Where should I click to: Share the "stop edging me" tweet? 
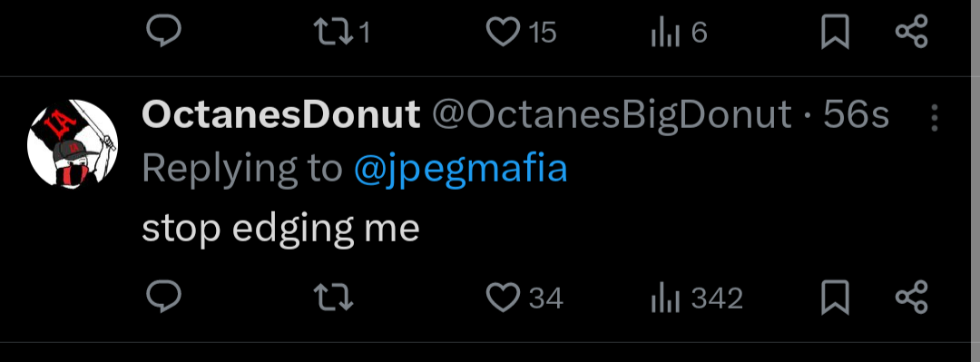click(x=912, y=297)
